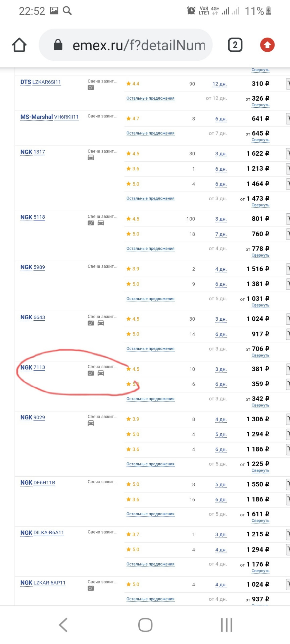This screenshot has width=290, height=644.
Task: Tap the car applicability icon for NGK 1317
Action: click(x=91, y=158)
